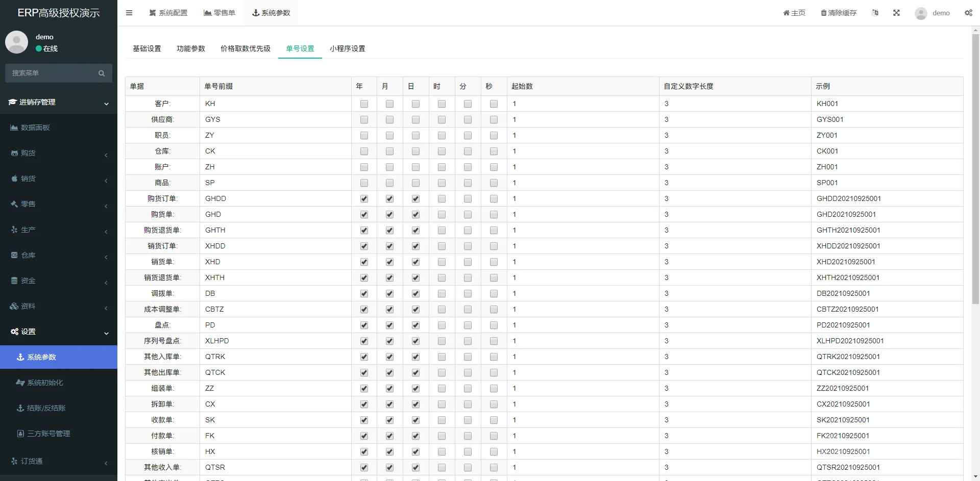The width and height of the screenshot is (980, 481).
Task: Enable 年 checkbox for 客户 numbering
Action: [364, 104]
